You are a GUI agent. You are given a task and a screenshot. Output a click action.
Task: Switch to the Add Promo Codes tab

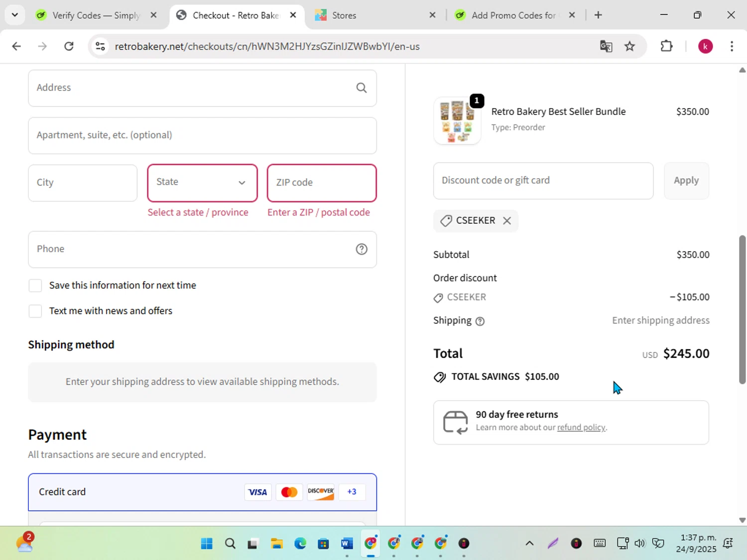pos(515,15)
